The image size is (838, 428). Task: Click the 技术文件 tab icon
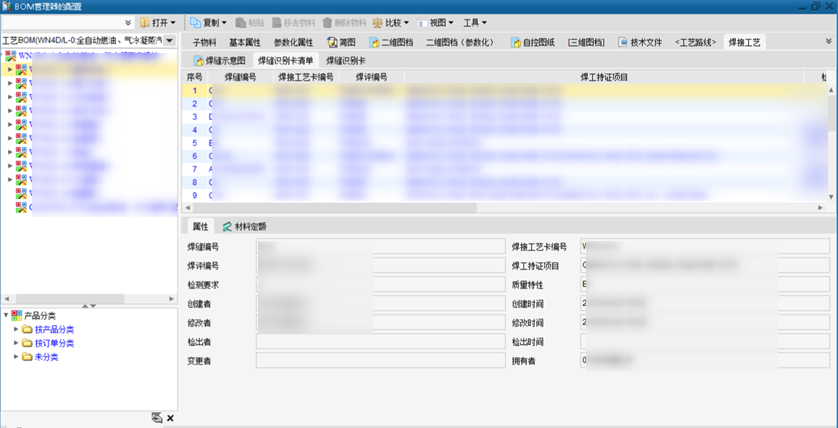623,42
